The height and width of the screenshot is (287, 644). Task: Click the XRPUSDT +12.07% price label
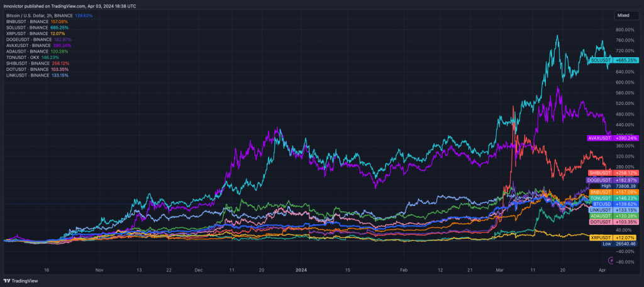[614, 238]
